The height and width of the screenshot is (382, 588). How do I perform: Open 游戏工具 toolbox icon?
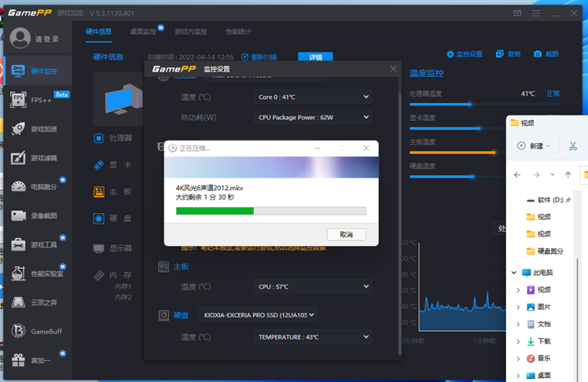click(18, 244)
